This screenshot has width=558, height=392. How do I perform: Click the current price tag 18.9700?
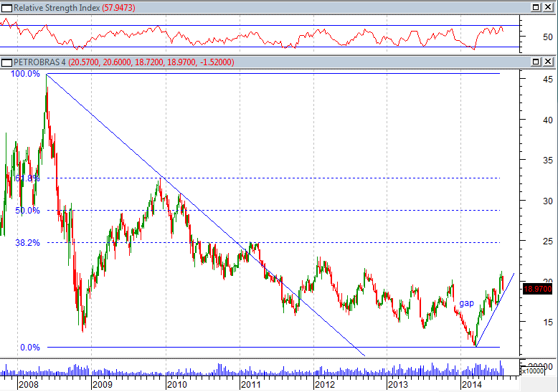(x=538, y=289)
